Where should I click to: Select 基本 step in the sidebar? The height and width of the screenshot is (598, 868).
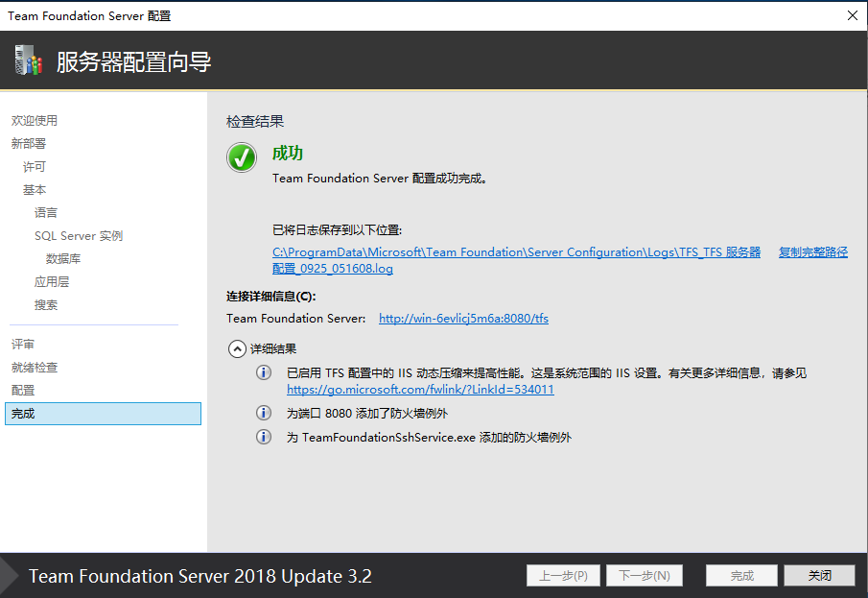tap(35, 189)
